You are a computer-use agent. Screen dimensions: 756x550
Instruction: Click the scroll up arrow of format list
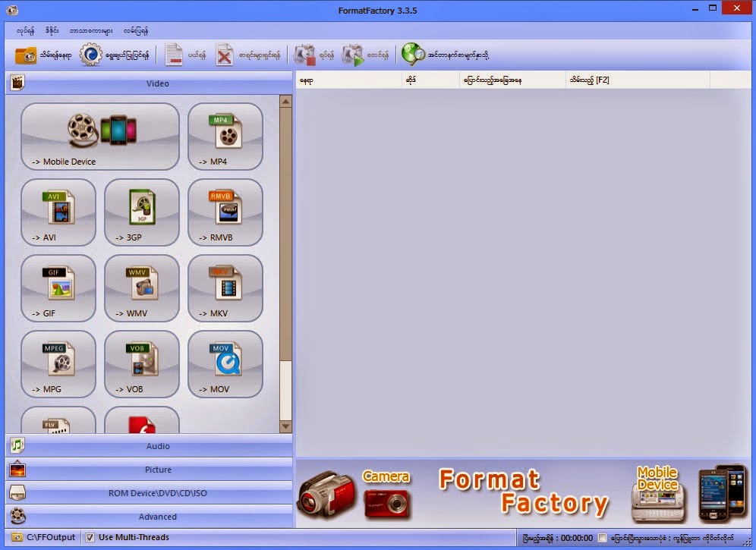285,102
